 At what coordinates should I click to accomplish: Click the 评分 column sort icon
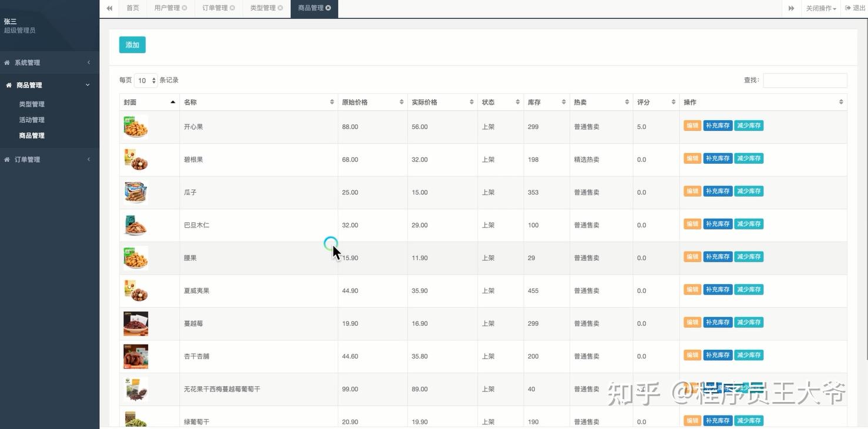point(674,102)
